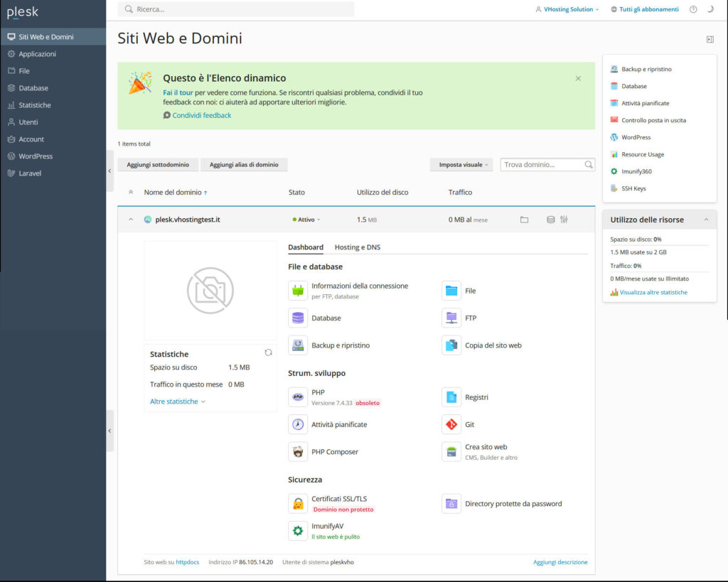
Task: Open Certificati SSL/TLS icon
Action: point(298,504)
